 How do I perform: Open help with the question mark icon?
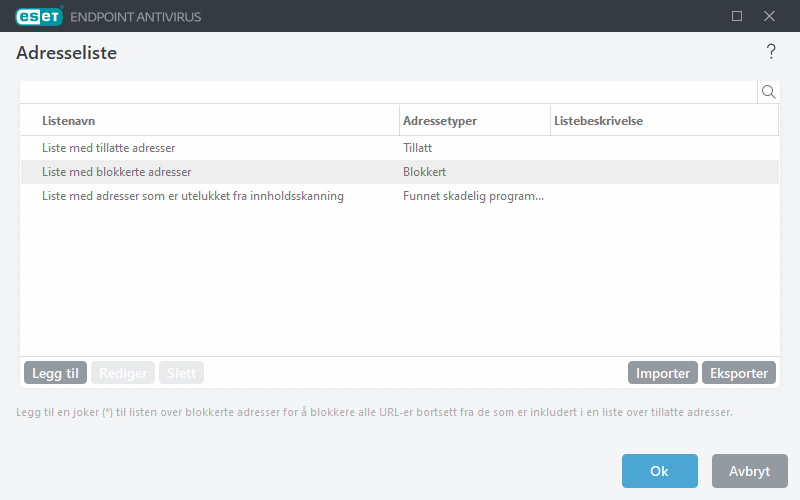tap(770, 52)
